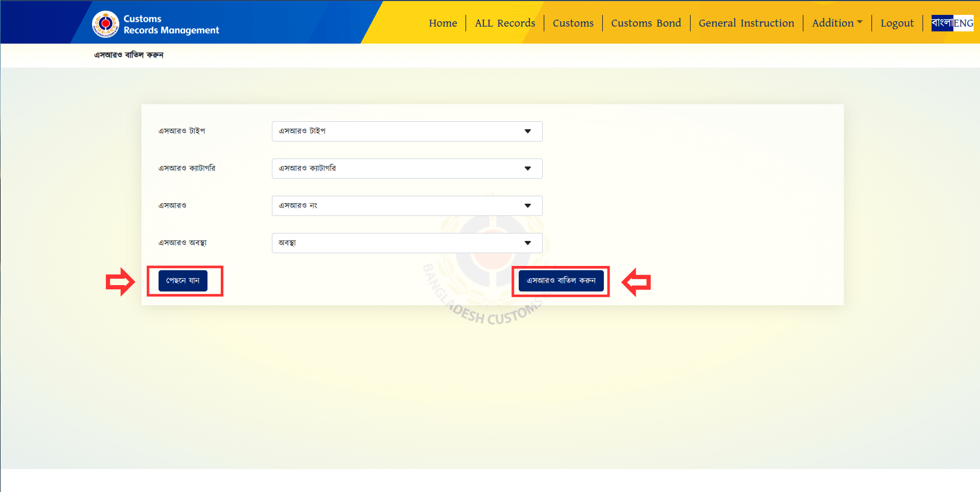The width and height of the screenshot is (980, 492).
Task: Select the Customs menu item
Action: (x=573, y=23)
